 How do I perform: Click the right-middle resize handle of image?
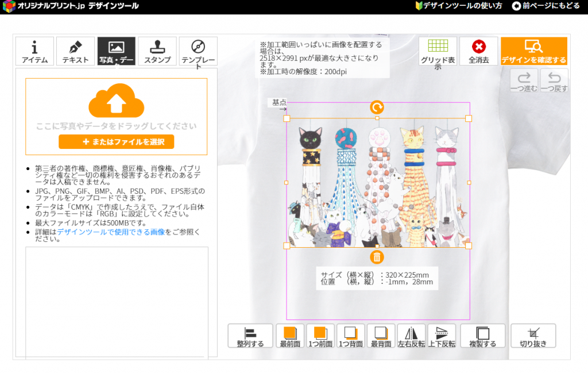pyautogui.click(x=469, y=182)
